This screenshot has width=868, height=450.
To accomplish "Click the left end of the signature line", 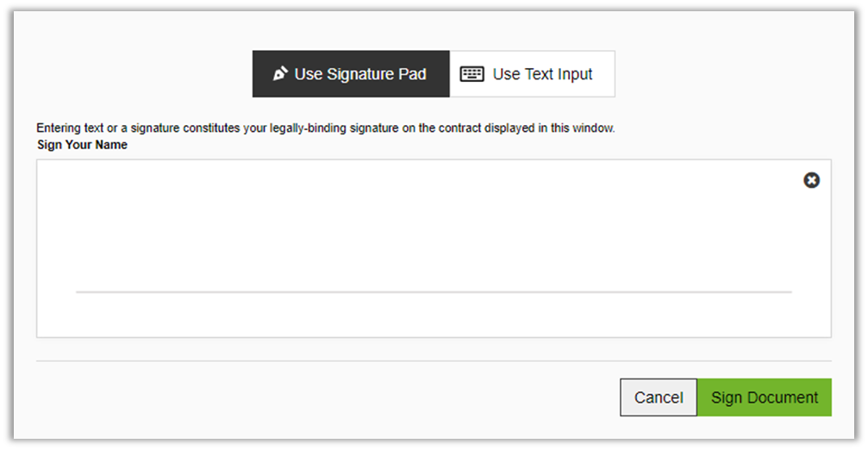I will (79, 292).
